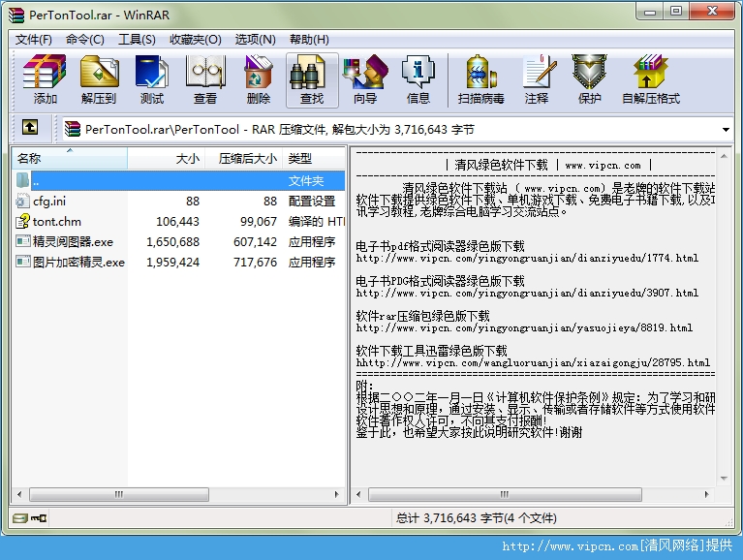Click the dianziyuedu/1774.html URL text
The image size is (743, 560).
tap(527, 259)
